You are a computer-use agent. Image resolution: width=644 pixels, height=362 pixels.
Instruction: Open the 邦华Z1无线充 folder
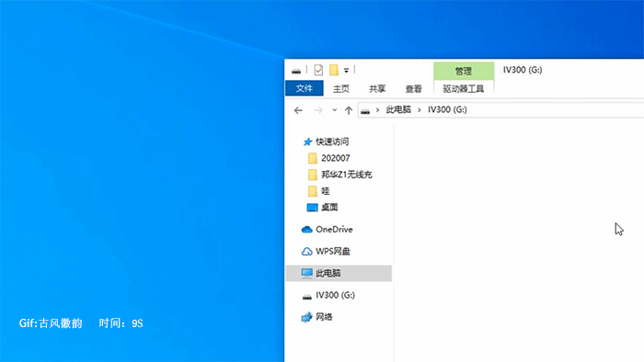pos(346,175)
